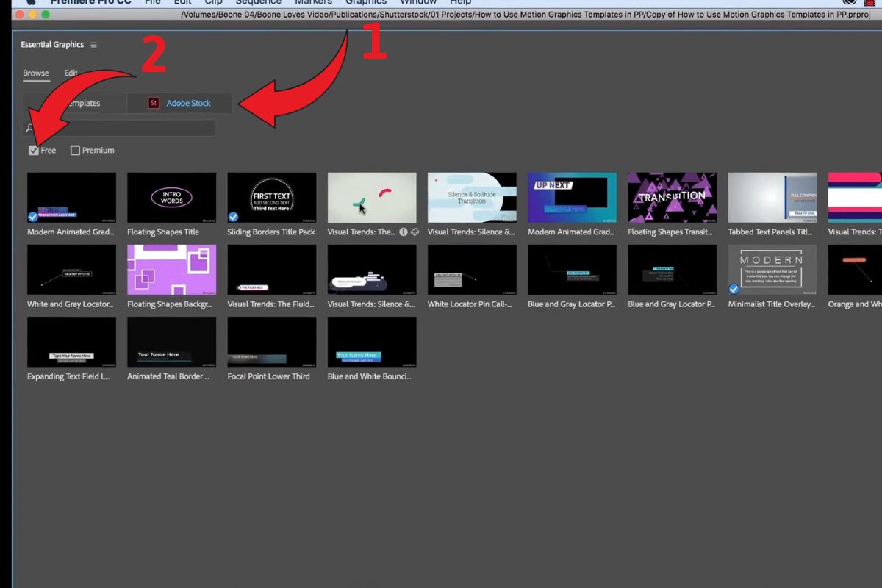
Task: Open the Markers menu
Action: coord(314,2)
